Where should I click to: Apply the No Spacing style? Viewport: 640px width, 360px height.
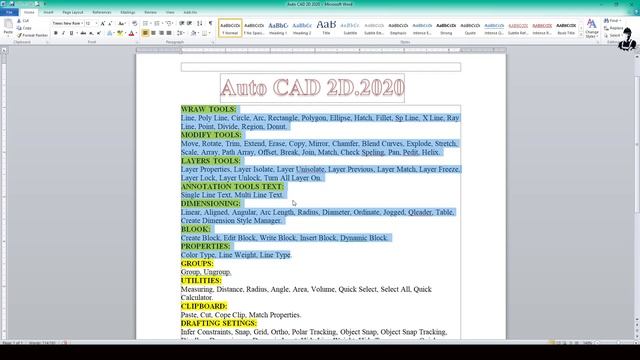pyautogui.click(x=254, y=28)
